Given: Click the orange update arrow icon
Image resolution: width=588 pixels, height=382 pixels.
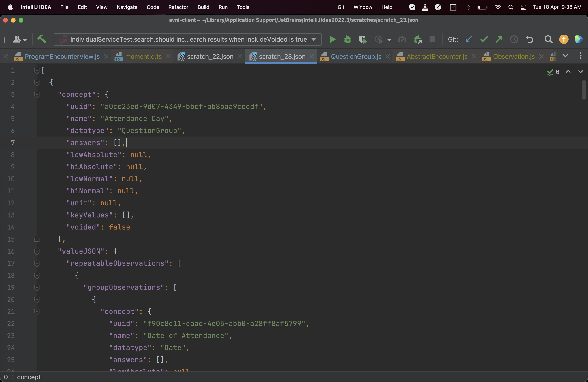Looking at the screenshot, I should tap(563, 39).
